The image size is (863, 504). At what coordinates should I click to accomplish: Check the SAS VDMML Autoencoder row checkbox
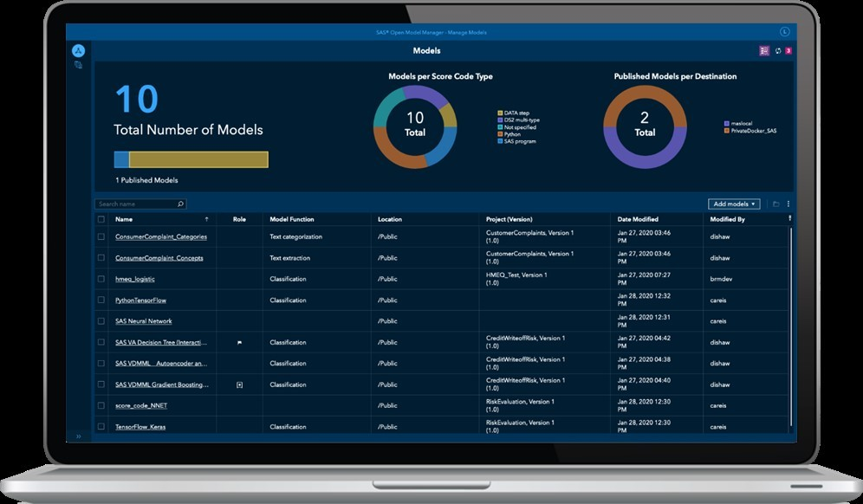click(x=101, y=363)
